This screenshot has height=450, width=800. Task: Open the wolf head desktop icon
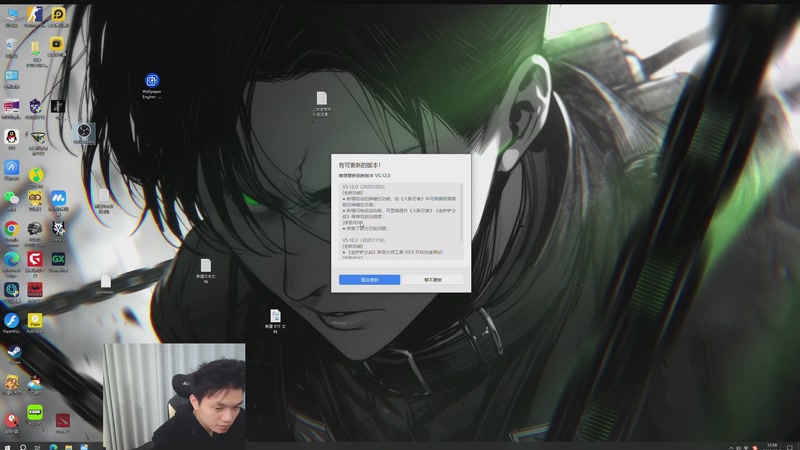(58, 231)
